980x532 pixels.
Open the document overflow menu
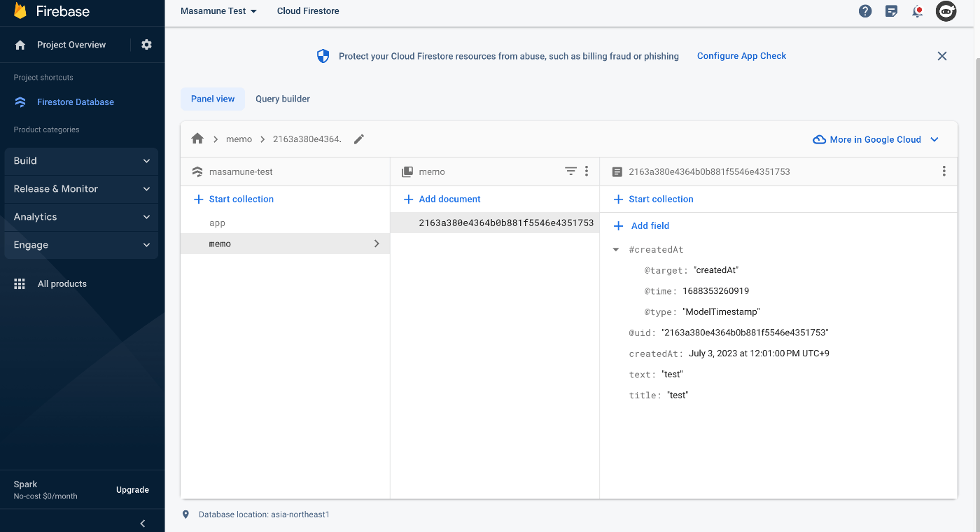944,171
